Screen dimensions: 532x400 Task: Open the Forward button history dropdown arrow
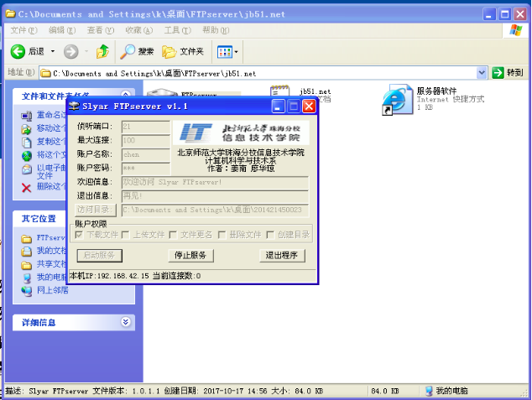click(x=86, y=51)
